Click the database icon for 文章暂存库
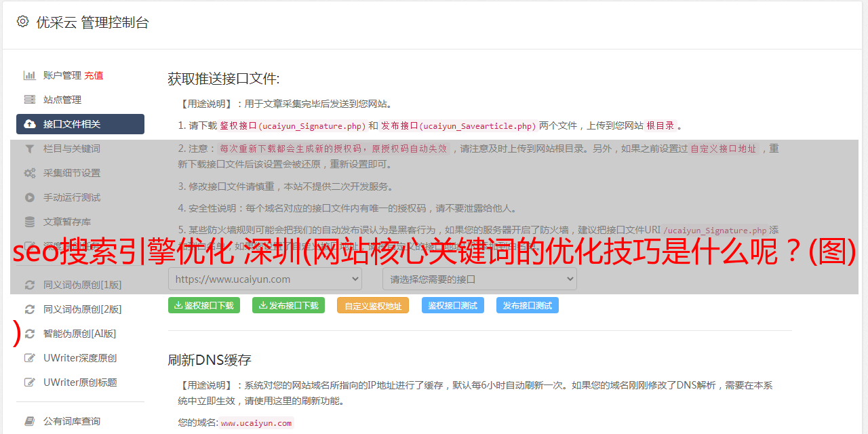The image size is (868, 434). pos(30,222)
